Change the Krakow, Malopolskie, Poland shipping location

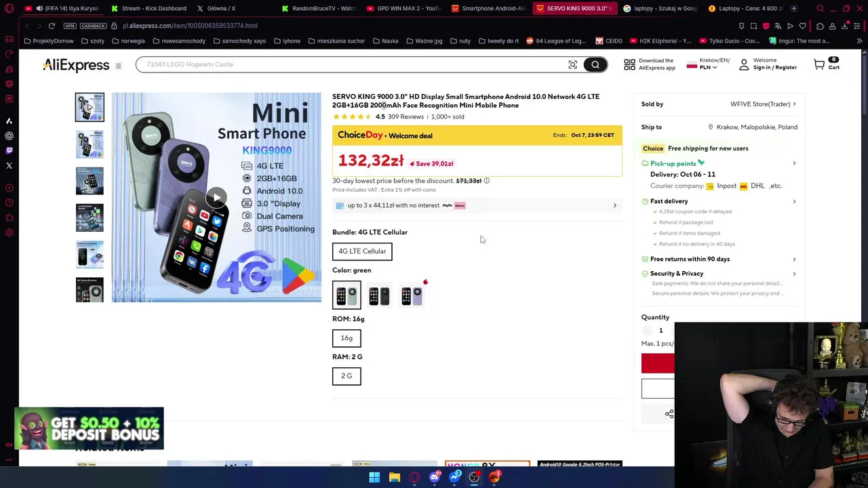[x=752, y=127]
